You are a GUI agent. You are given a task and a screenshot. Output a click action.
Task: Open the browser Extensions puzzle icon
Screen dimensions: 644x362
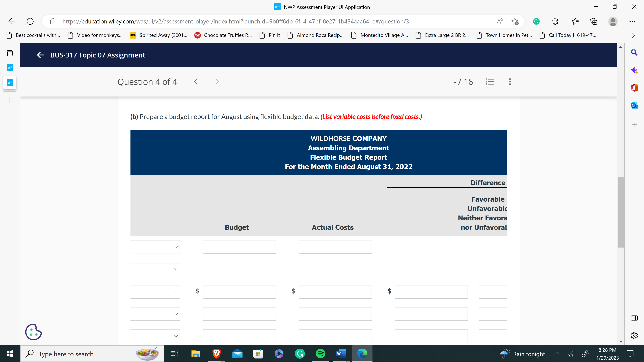(555, 21)
